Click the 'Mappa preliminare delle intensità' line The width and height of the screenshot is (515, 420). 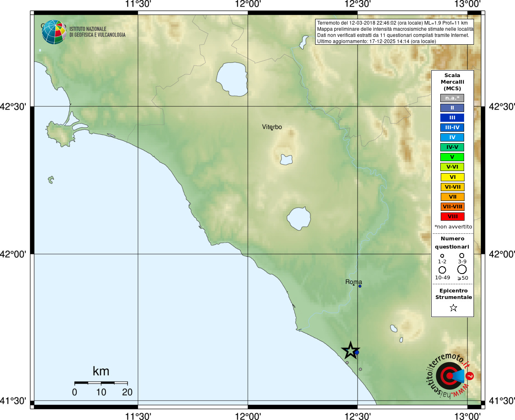point(395,29)
